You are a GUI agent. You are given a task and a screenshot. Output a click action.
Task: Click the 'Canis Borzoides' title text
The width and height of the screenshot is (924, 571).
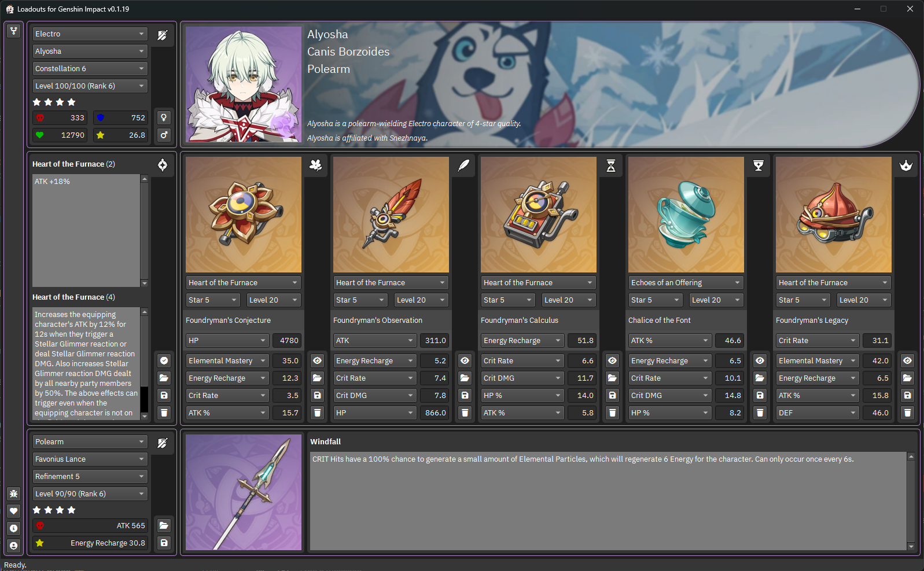tap(348, 52)
